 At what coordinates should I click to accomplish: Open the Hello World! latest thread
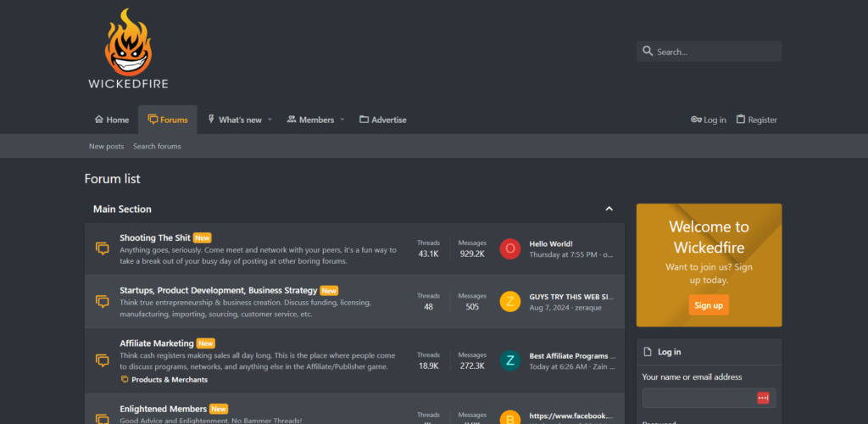551,243
